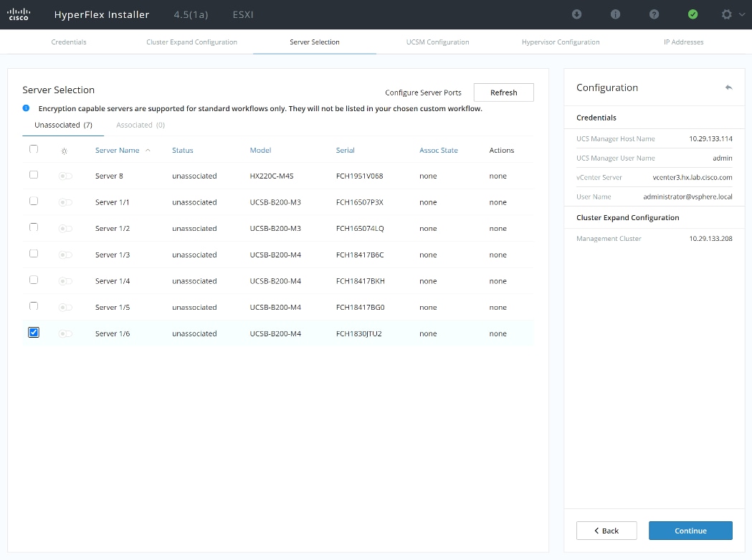The height and width of the screenshot is (560, 752).
Task: Click the HyperFlex Installer title
Action: (102, 15)
